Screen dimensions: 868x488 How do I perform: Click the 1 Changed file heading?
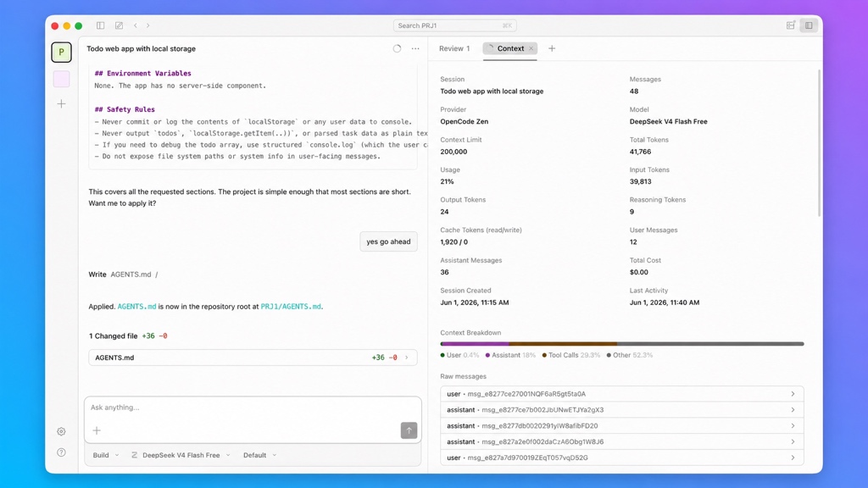pos(113,336)
